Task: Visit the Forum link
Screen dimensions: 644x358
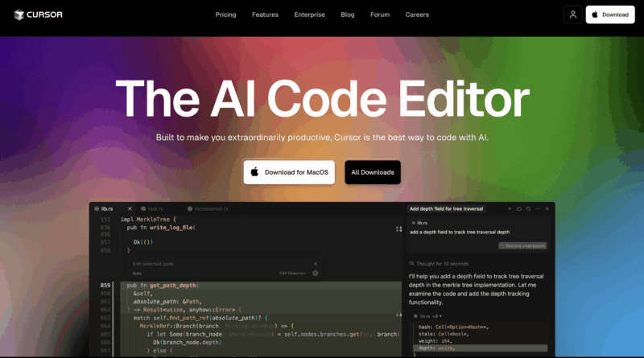Action: [380, 14]
